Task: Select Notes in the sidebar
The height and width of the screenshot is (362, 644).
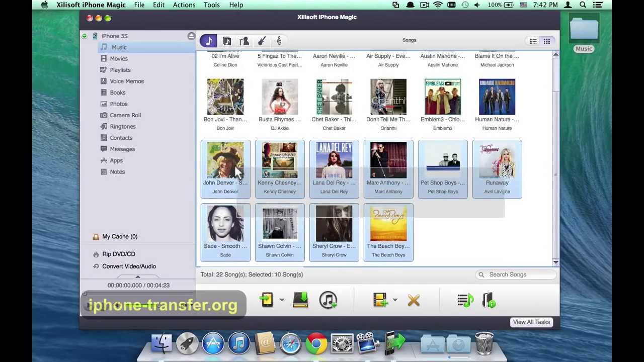Action: (117, 172)
